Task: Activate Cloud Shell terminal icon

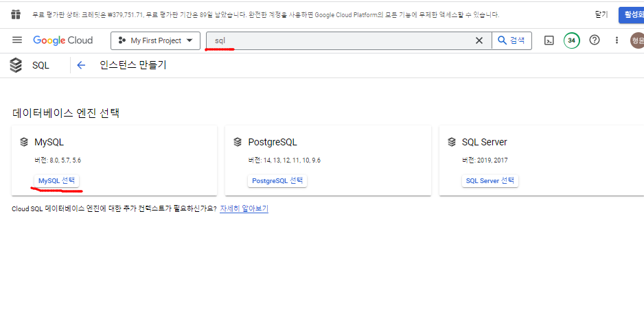Action: pos(549,40)
